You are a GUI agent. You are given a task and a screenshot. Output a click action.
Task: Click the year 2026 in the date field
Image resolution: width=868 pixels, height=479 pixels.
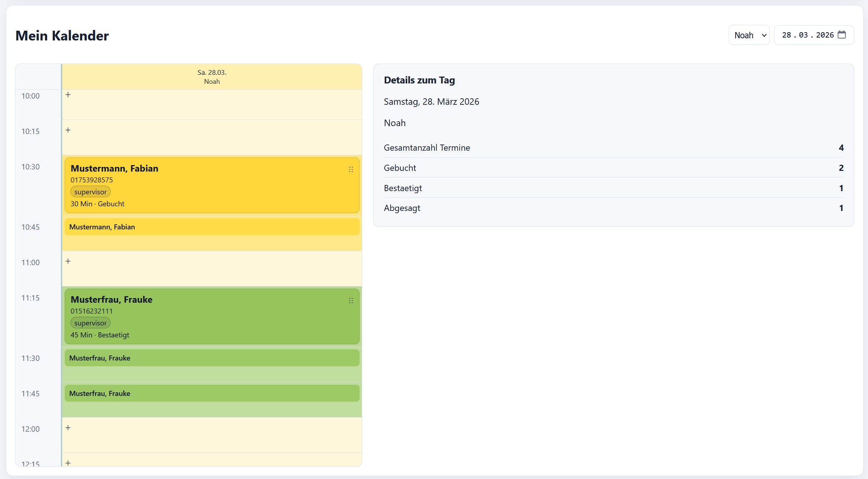click(x=825, y=35)
